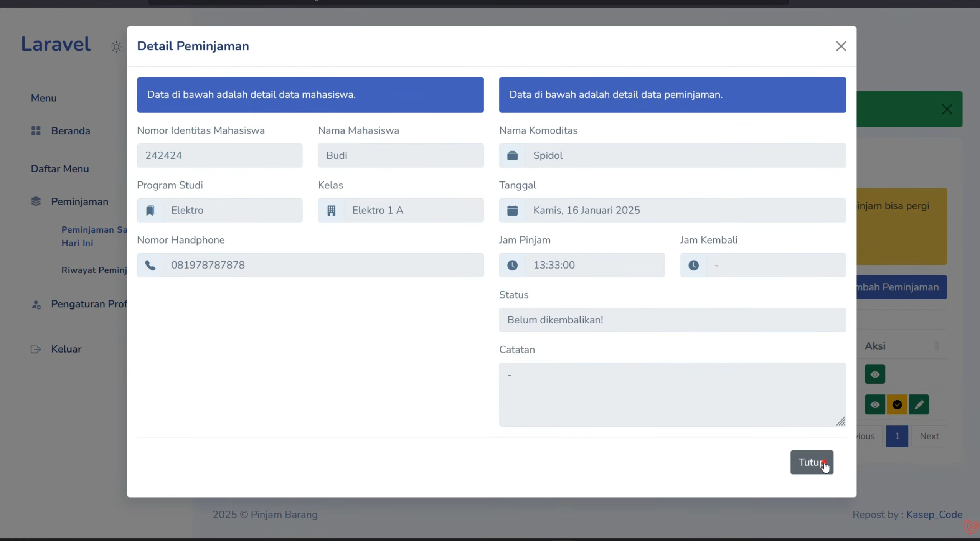This screenshot has height=541, width=980.
Task: Click the Pengaturan Profil user-gear icon
Action: click(x=36, y=304)
